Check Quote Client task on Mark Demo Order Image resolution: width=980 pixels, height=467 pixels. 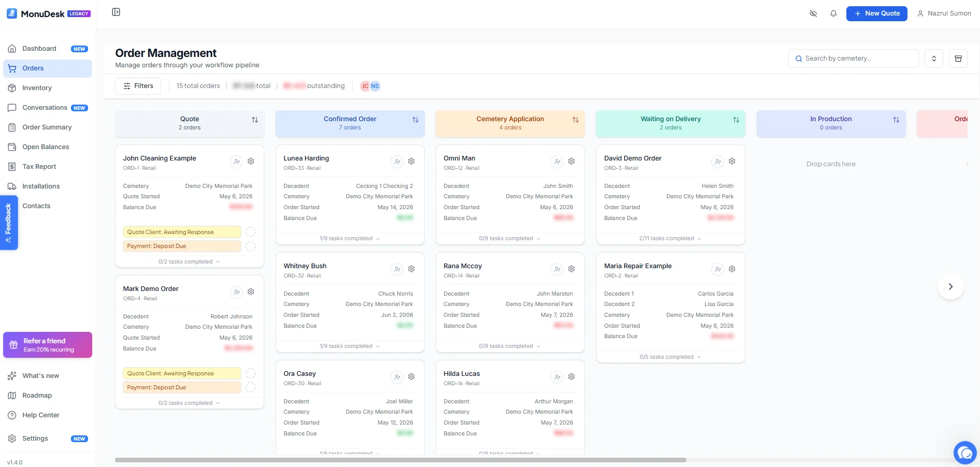tap(251, 373)
